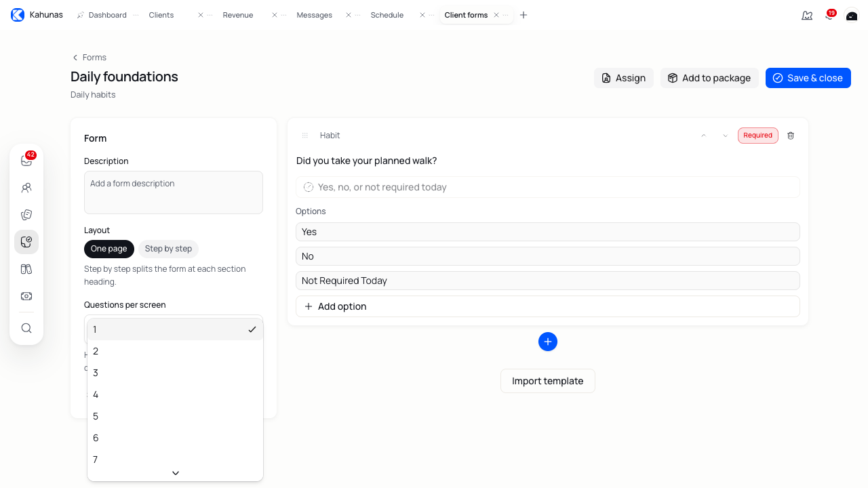Choose 1 in questions per screen list
The width and height of the screenshot is (868, 488).
pos(175,329)
